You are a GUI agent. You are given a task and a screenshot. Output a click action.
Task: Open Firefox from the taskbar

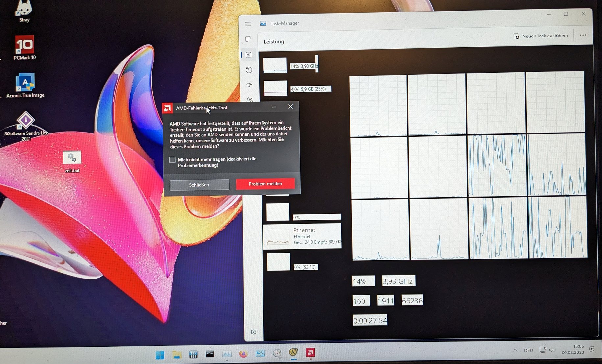[x=243, y=354]
